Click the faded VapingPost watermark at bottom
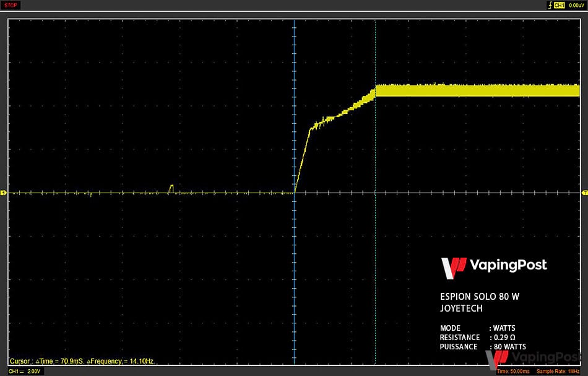 pos(534,359)
